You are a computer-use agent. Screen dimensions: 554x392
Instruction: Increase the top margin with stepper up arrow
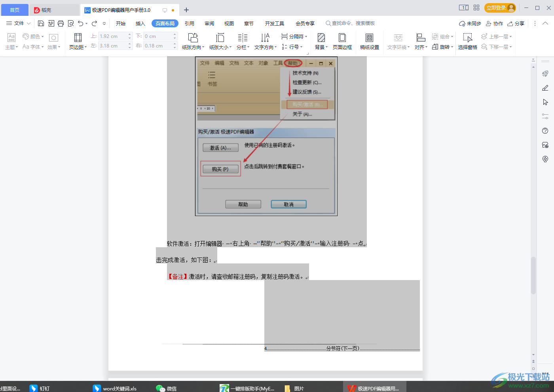coord(129,34)
